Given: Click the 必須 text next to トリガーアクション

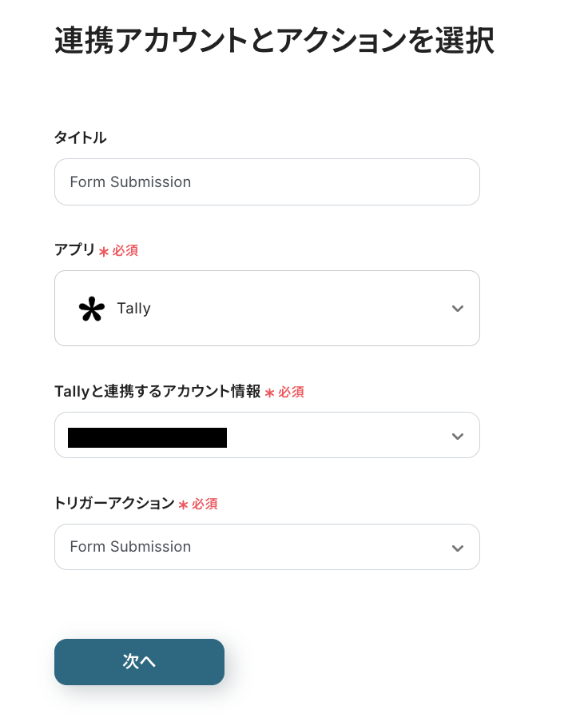Looking at the screenshot, I should coord(205,504).
